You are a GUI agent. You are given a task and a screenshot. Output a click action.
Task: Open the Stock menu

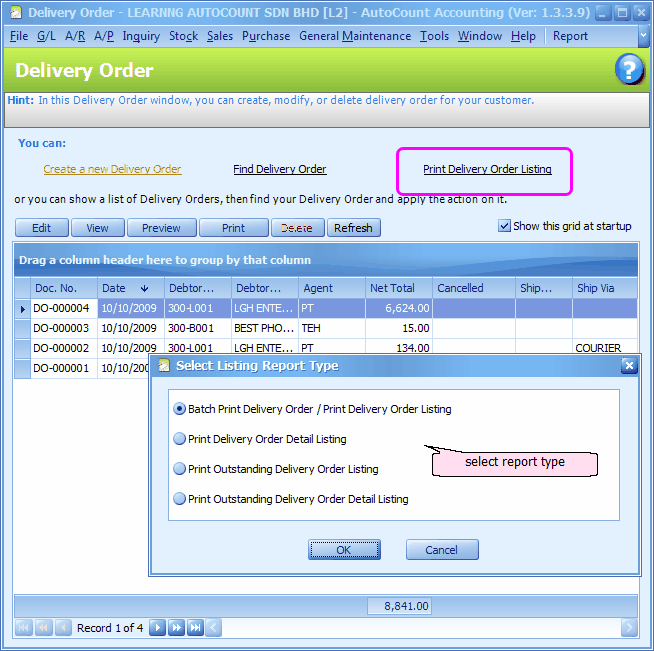pyautogui.click(x=183, y=36)
